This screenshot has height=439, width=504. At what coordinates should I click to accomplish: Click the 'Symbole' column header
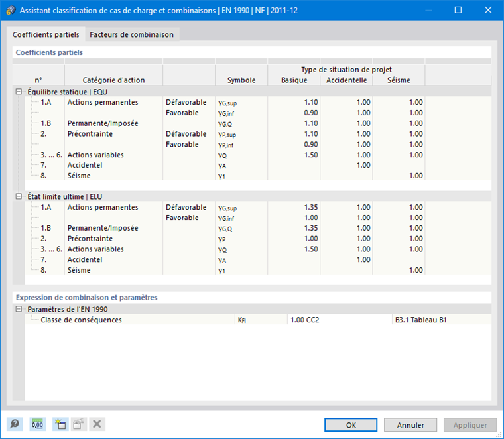pyautogui.click(x=241, y=80)
